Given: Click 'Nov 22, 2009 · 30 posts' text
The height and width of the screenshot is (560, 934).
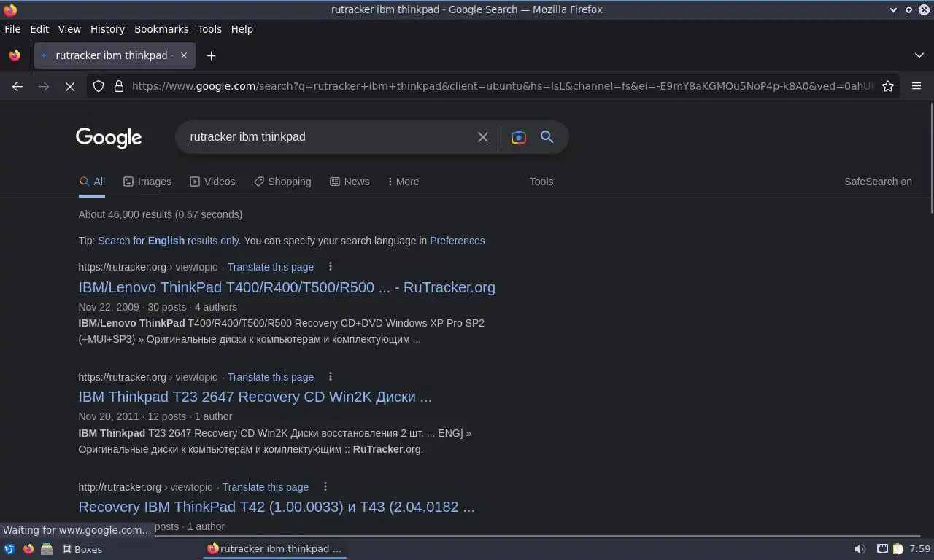Looking at the screenshot, I should tap(132, 307).
